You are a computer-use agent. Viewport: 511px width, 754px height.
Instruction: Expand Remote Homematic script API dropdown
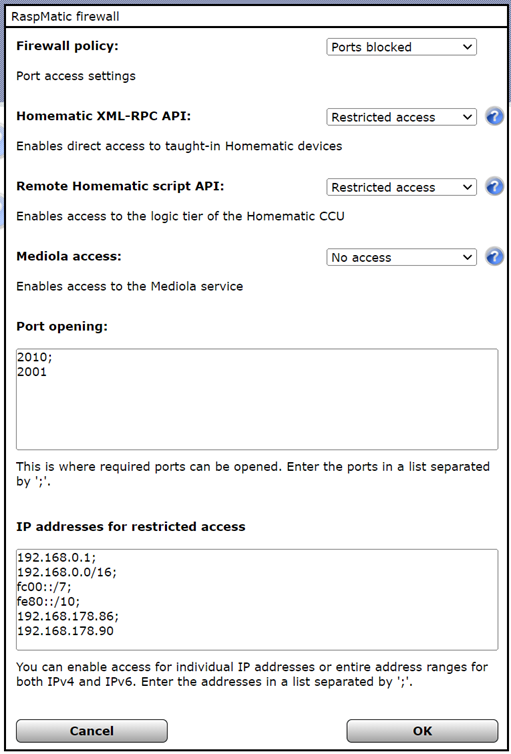click(x=401, y=188)
